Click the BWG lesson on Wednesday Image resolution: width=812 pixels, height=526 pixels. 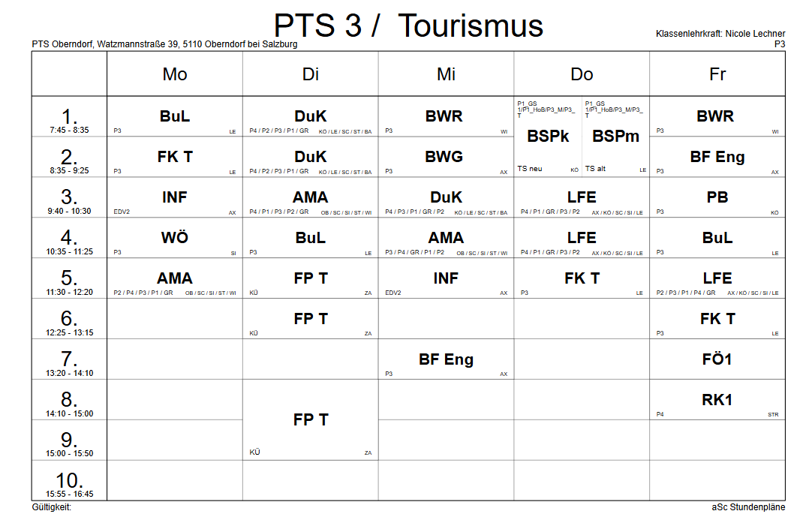pyautogui.click(x=446, y=157)
